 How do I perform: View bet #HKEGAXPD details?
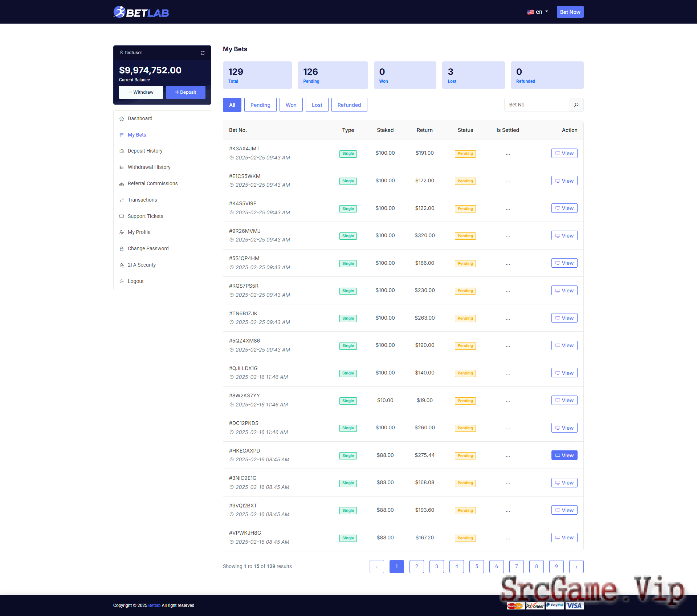pyautogui.click(x=564, y=455)
